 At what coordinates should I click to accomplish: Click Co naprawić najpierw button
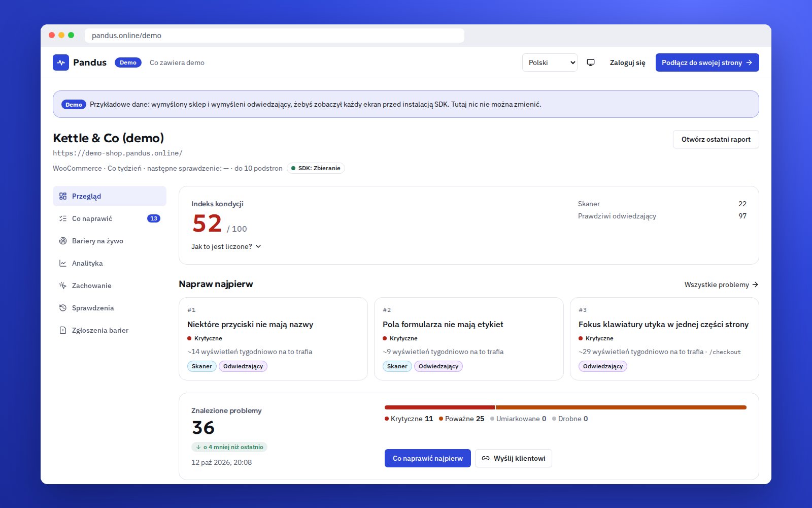pyautogui.click(x=428, y=458)
